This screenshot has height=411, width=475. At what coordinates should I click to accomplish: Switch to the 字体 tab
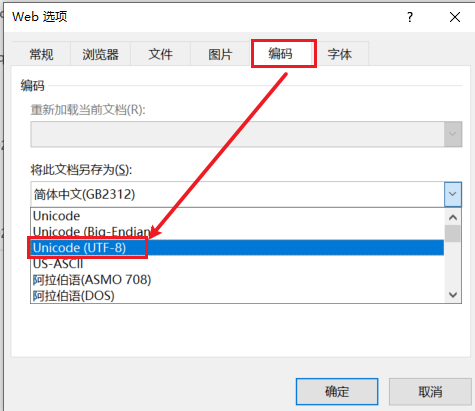point(339,54)
